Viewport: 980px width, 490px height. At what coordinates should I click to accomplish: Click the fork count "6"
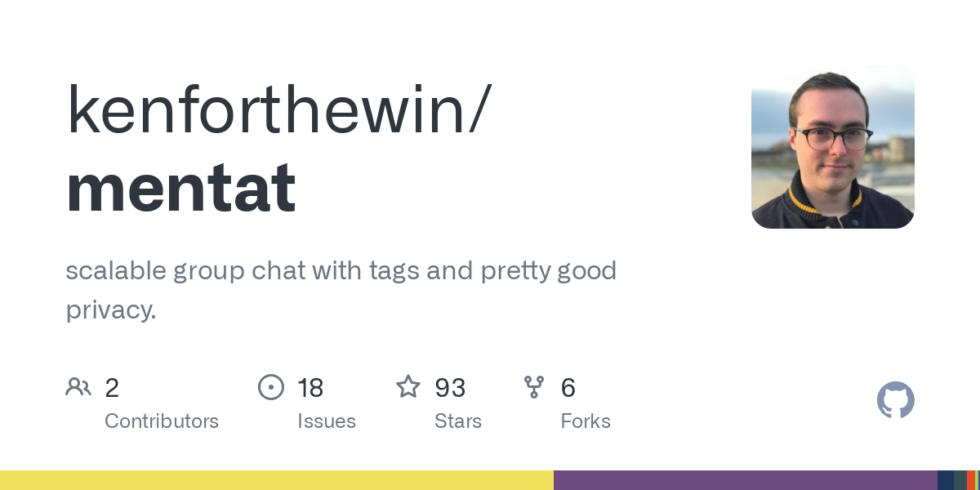[x=568, y=388]
